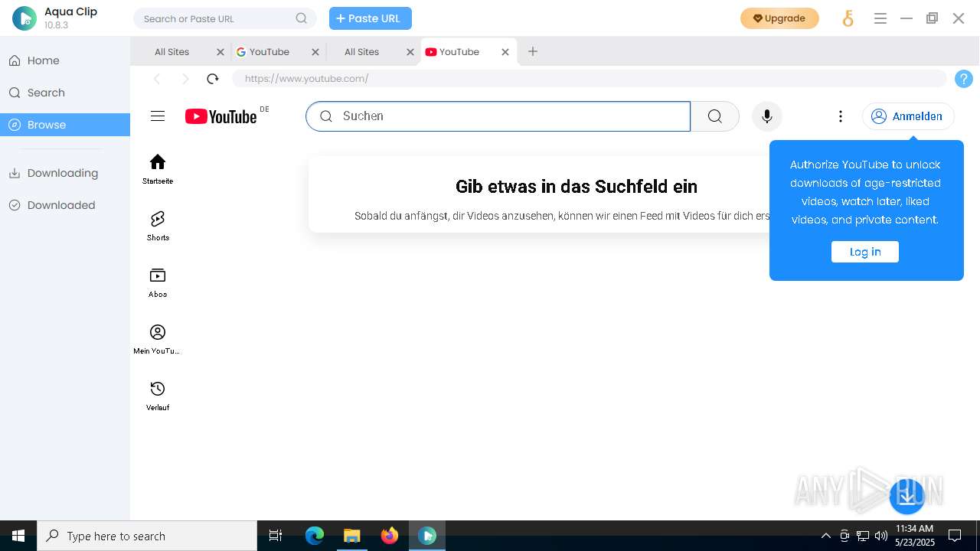Reload the page
The height and width of the screenshot is (551, 980).
[213, 78]
